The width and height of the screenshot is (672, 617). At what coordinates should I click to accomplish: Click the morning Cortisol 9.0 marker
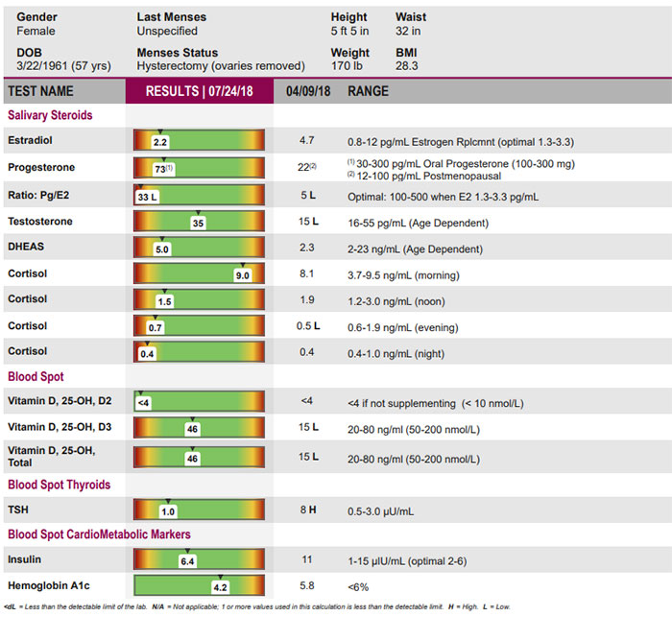pyautogui.click(x=243, y=275)
